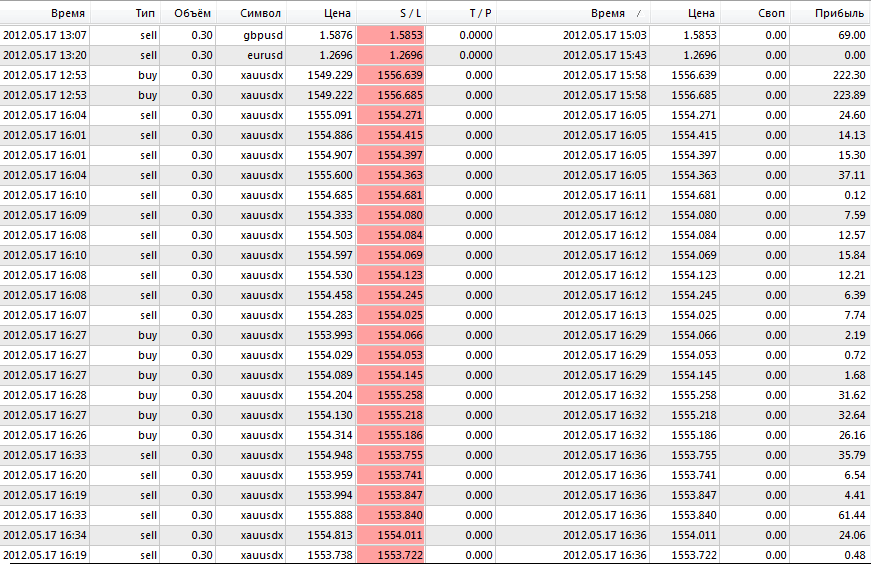Click open price 1554.530

pyautogui.click(x=330, y=276)
